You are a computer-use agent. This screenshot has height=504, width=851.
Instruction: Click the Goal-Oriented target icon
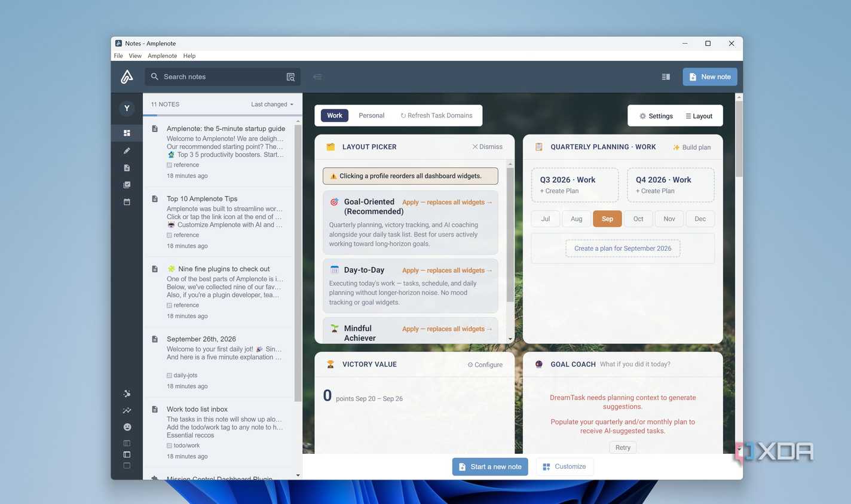335,202
